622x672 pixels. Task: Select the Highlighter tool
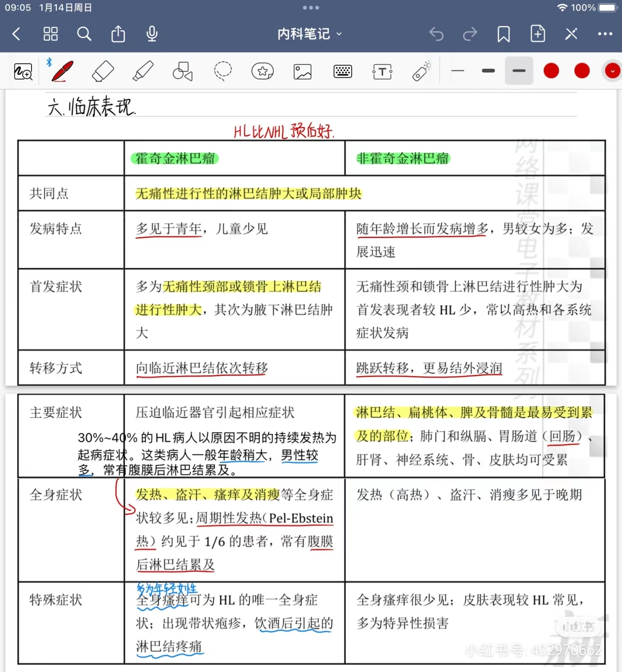coord(143,71)
